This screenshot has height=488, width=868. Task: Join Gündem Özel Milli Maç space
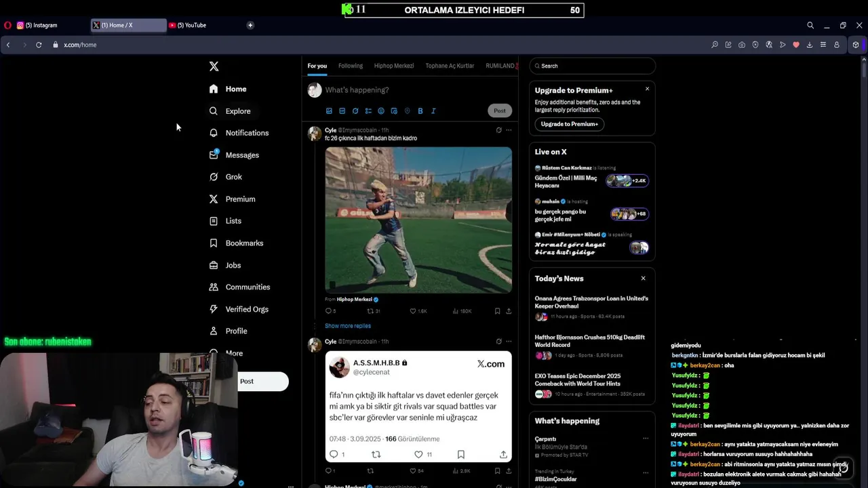click(x=591, y=178)
